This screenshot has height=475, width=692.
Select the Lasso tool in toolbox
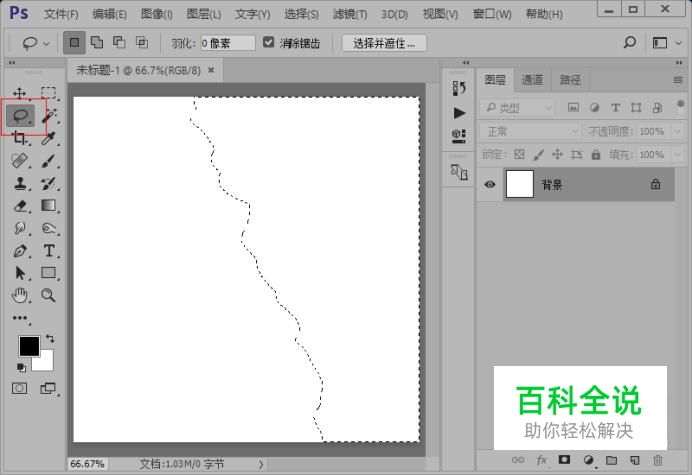click(21, 116)
